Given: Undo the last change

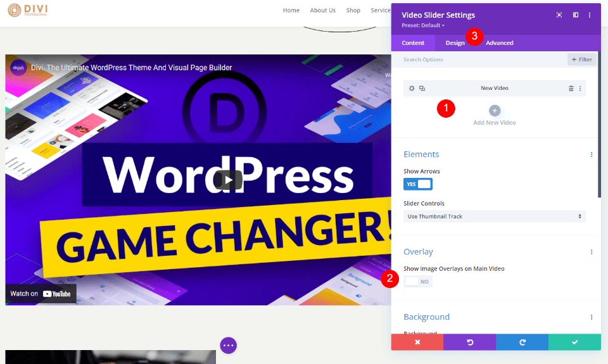Looking at the screenshot, I should click(x=469, y=342).
